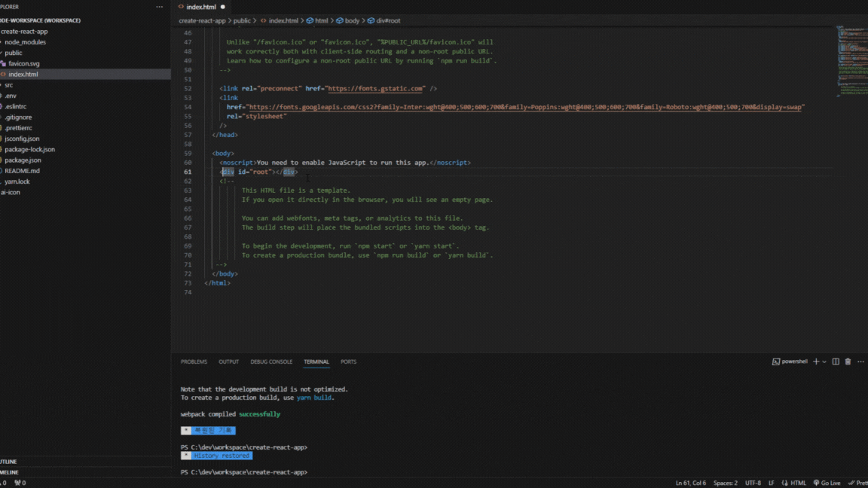
Task: Change line ending via LF status
Action: click(x=771, y=483)
